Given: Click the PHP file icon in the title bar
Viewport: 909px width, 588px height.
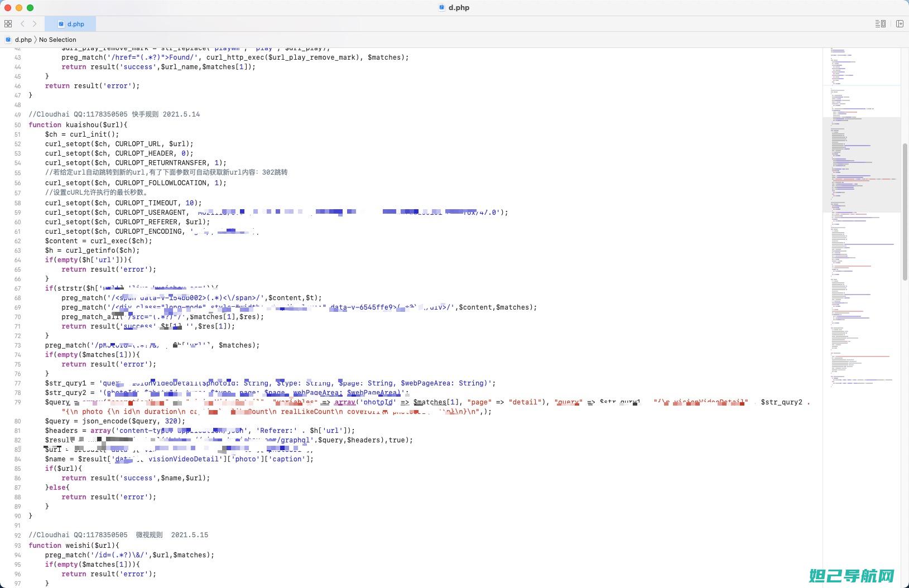Looking at the screenshot, I should pyautogui.click(x=442, y=7).
